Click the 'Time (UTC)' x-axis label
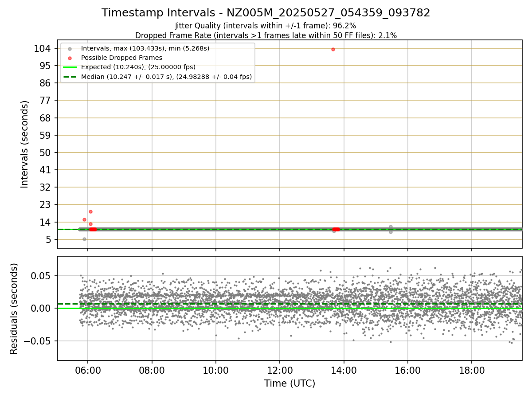532x399 pixels. click(x=290, y=383)
